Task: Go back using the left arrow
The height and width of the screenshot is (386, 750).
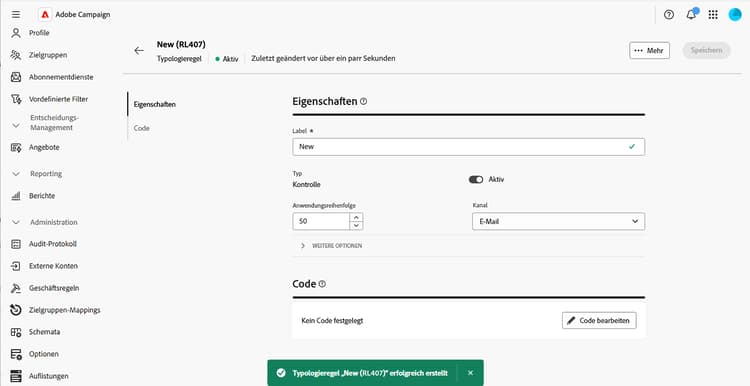Action: [x=139, y=50]
